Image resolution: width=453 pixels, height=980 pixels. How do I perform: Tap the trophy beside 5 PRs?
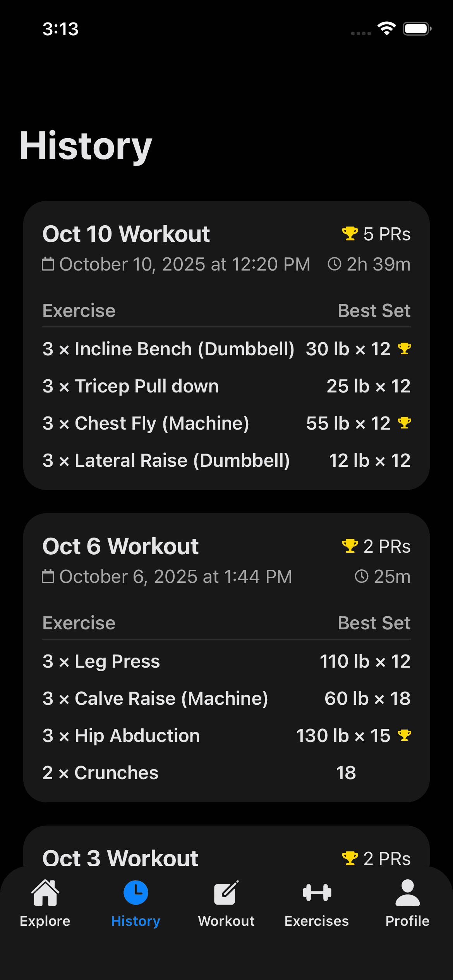(350, 234)
